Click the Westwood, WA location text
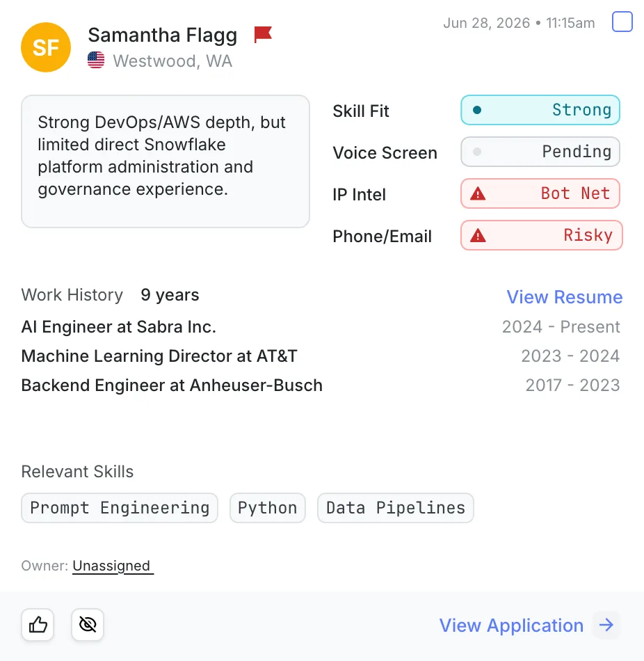The image size is (644, 661). pyautogui.click(x=172, y=61)
